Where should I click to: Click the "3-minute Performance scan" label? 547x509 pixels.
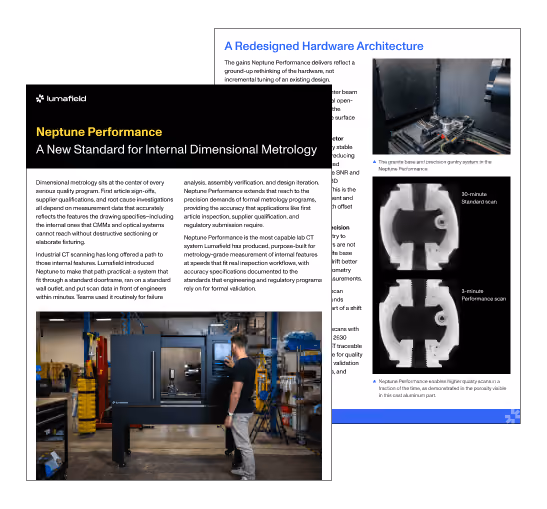click(x=484, y=295)
